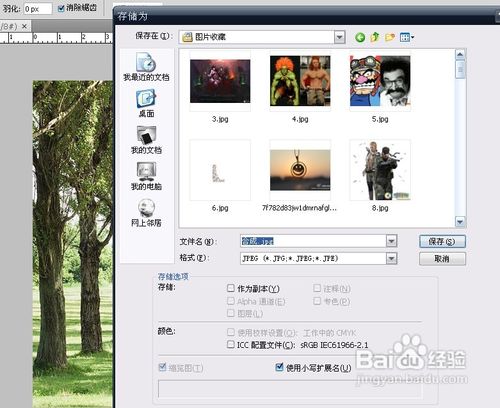The height and width of the screenshot is (408, 500).
Task: Go to Desktop (桌面) shortcut
Action: (x=146, y=103)
